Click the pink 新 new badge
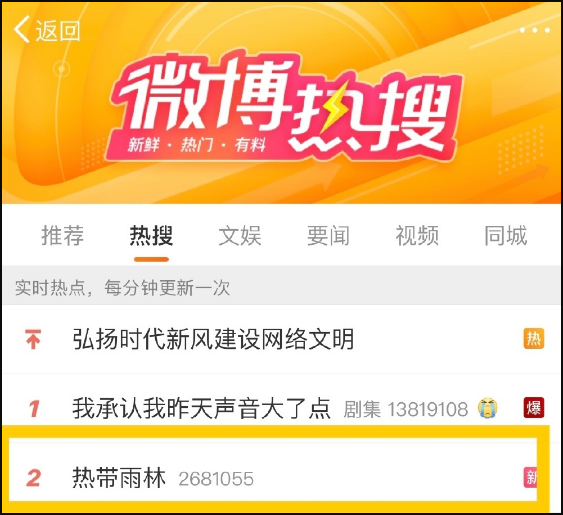The height and width of the screenshot is (515, 563). click(x=530, y=477)
